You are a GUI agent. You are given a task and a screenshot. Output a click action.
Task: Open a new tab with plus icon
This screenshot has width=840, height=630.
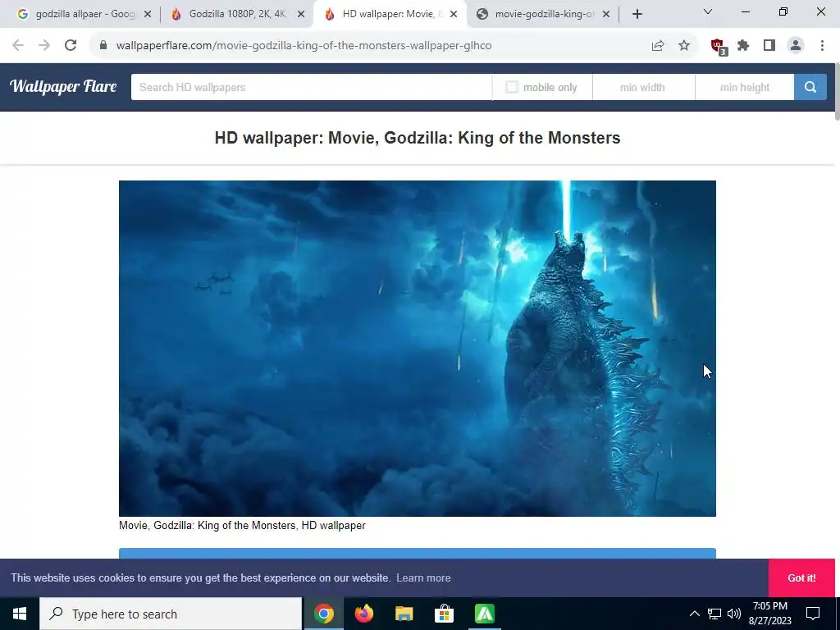click(x=637, y=14)
